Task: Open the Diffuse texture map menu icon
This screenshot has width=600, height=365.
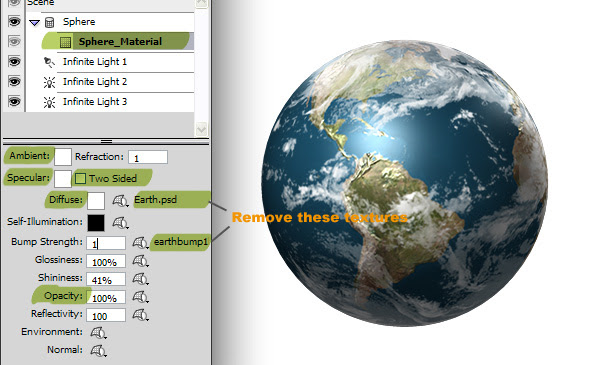Action: tap(120, 200)
